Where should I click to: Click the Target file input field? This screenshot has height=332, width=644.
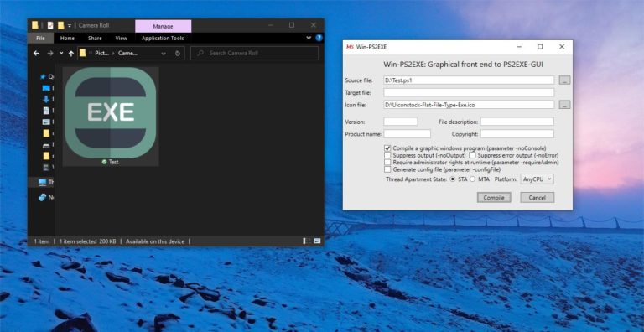click(469, 93)
